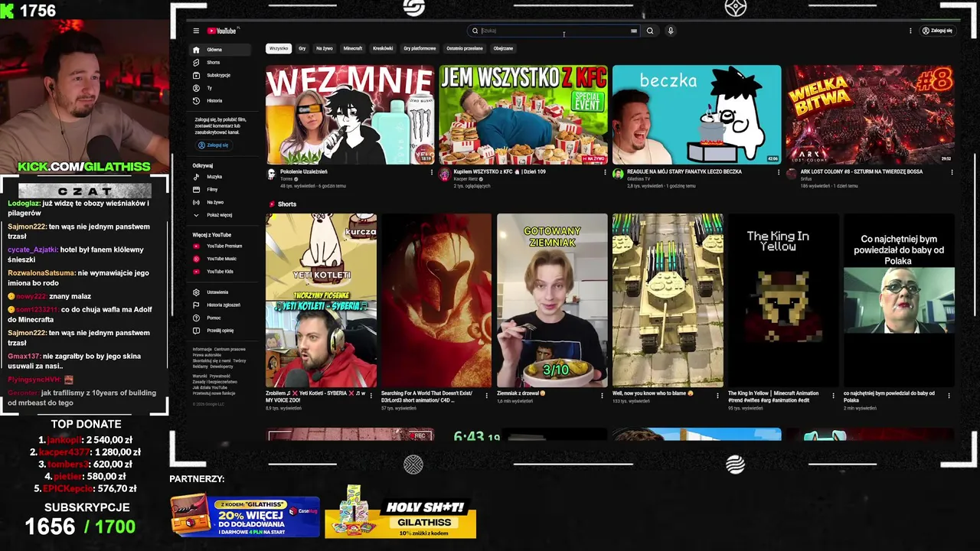Open YouTube Kids link in sidebar
The height and width of the screenshot is (551, 980).
[220, 272]
